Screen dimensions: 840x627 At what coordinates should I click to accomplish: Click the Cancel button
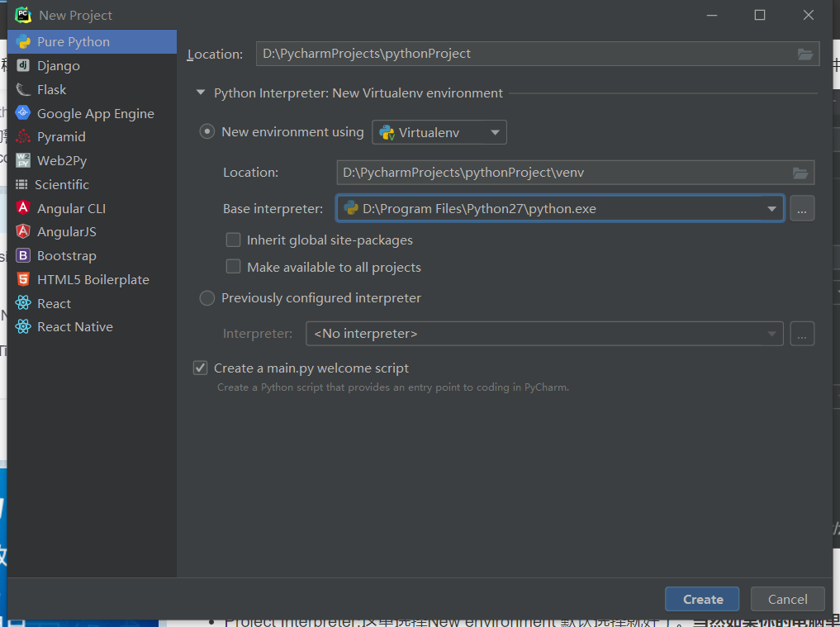(787, 599)
